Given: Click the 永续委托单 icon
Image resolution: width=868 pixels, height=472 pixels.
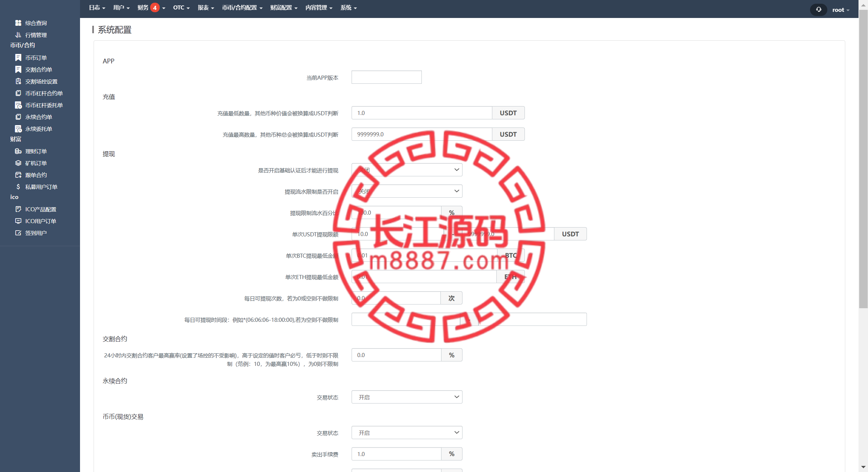Looking at the screenshot, I should click(18, 129).
